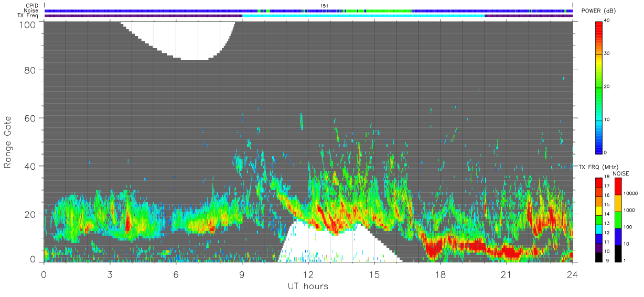Click the green 100-1000 noise swatch
This screenshot has height=297, width=644.
(x=618, y=220)
